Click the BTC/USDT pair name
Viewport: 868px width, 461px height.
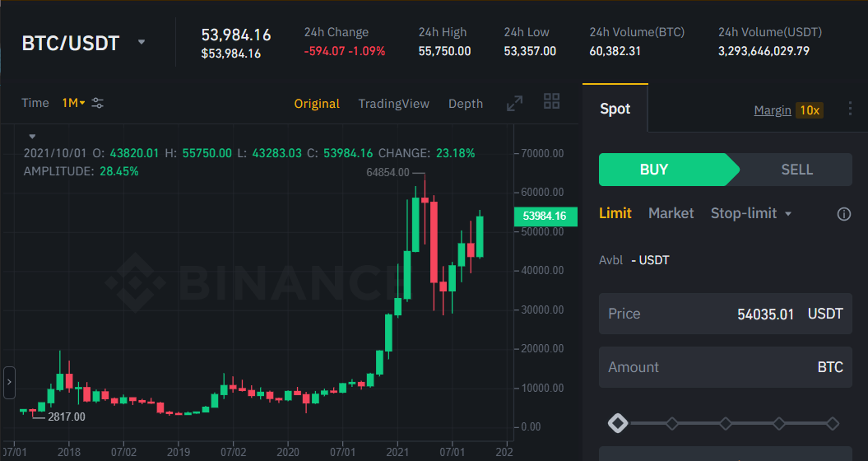coord(70,43)
